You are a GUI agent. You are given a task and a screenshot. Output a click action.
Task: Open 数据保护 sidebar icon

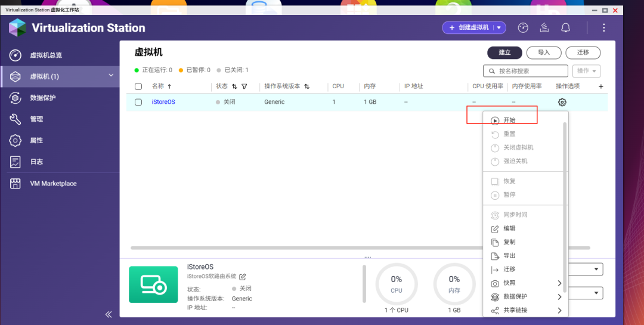pyautogui.click(x=15, y=98)
